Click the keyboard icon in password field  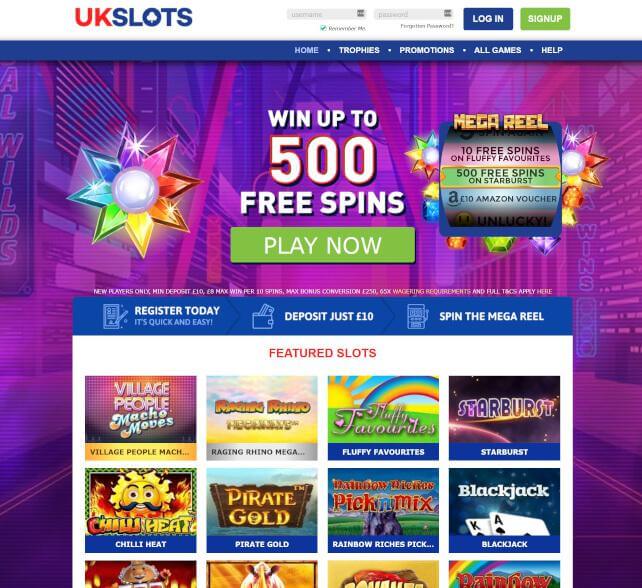(448, 14)
